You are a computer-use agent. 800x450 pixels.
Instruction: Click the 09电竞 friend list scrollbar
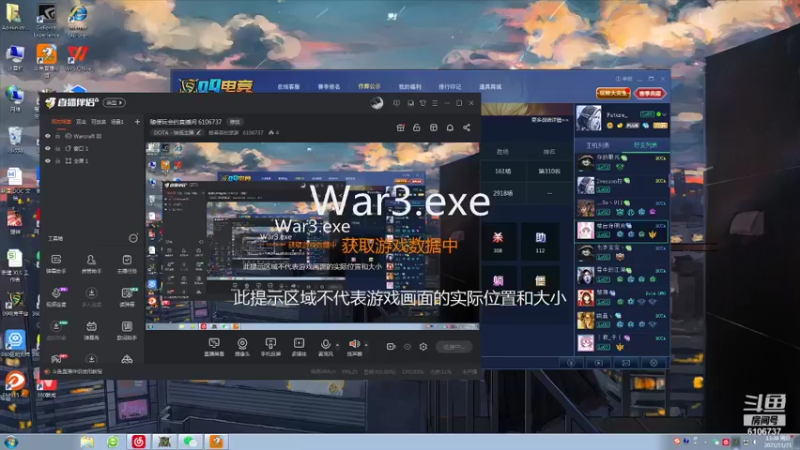tap(671, 181)
